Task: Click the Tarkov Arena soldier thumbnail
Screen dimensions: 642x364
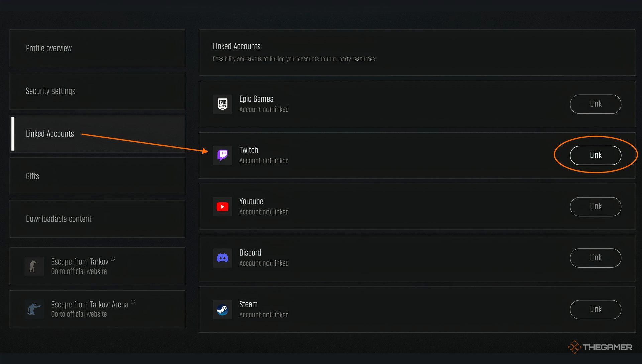Action: (x=34, y=309)
